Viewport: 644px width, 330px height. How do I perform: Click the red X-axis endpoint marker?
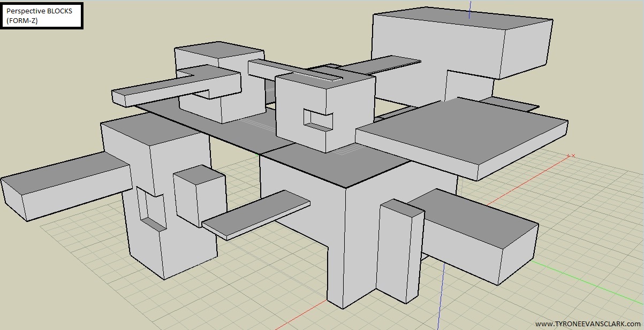[573, 156]
